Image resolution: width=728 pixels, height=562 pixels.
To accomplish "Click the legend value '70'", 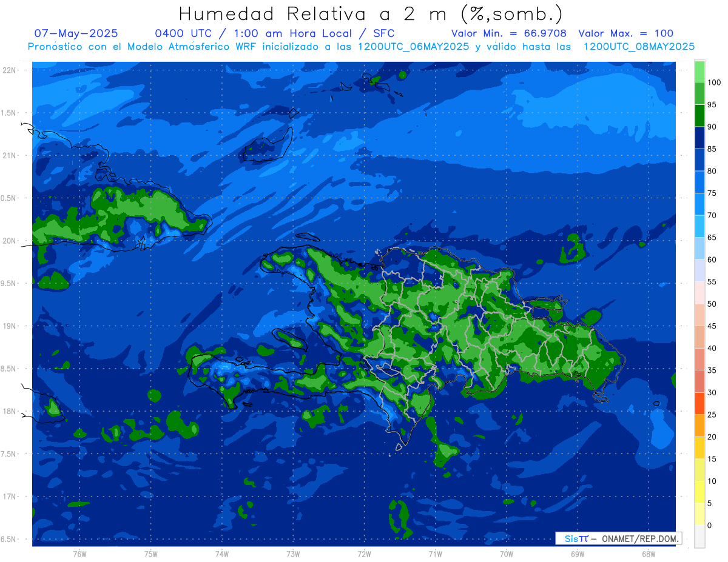I will pyautogui.click(x=712, y=215).
